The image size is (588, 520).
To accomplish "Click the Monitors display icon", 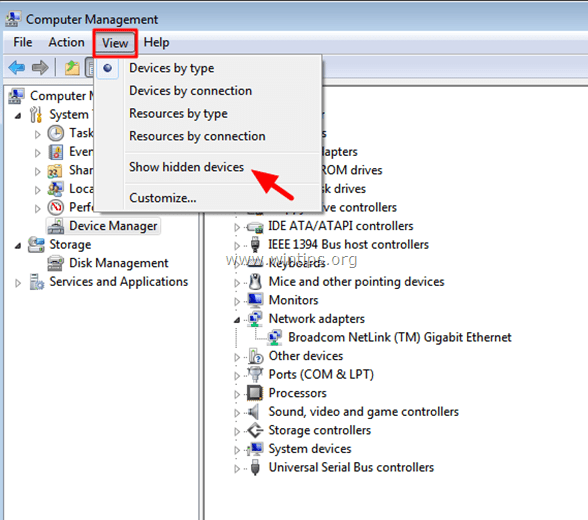I will coord(255,300).
